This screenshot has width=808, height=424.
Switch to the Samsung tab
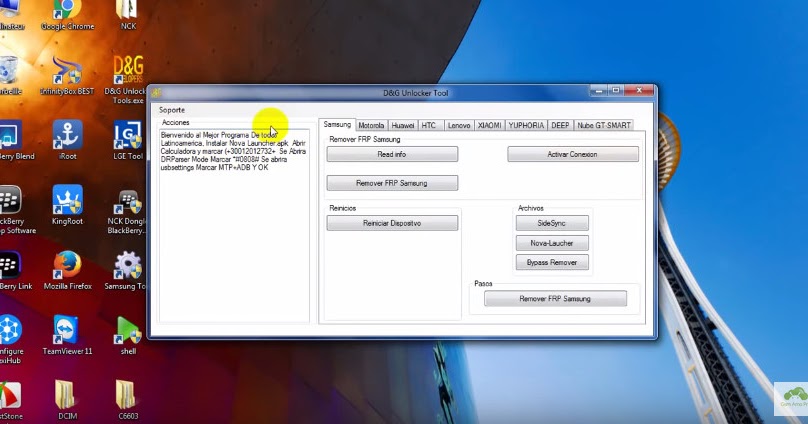pyautogui.click(x=337, y=124)
